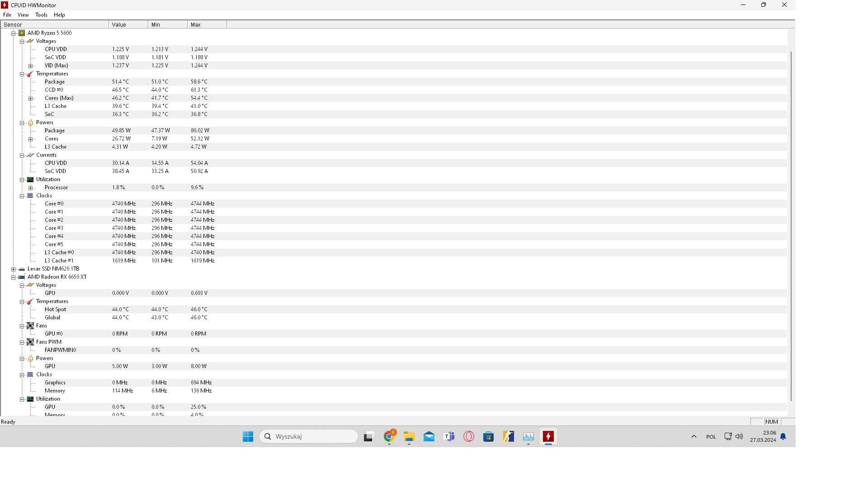Click the GPU Utilization chip icon
868x486 pixels.
pyautogui.click(x=30, y=399)
